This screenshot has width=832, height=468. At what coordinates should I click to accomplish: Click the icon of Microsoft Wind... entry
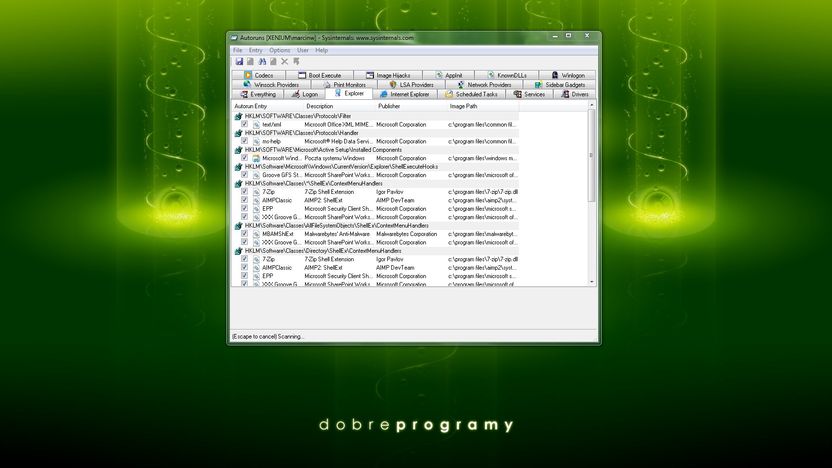[x=256, y=158]
